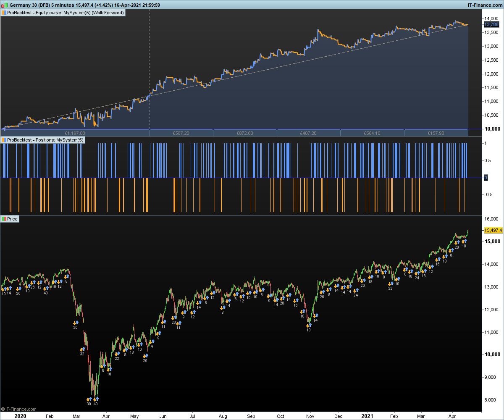Select the walk-forward segment £1,197.00

point(75,133)
